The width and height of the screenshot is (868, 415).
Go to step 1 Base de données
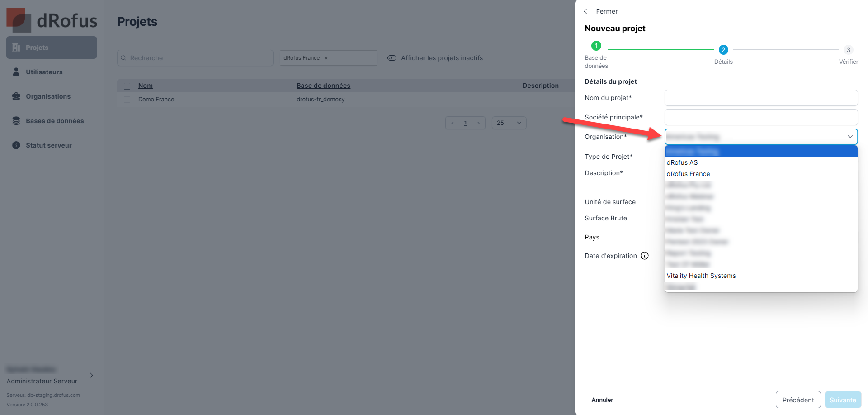point(596,46)
